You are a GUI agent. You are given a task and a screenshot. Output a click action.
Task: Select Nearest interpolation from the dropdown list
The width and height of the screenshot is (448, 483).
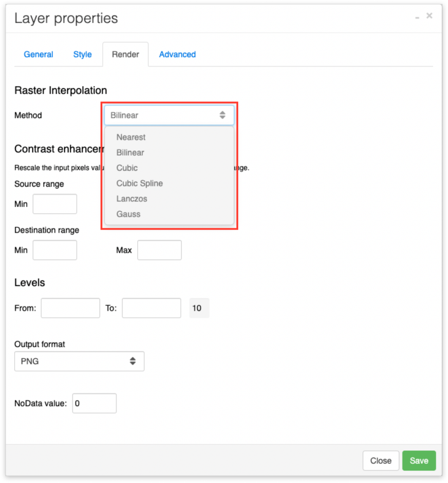coord(131,137)
